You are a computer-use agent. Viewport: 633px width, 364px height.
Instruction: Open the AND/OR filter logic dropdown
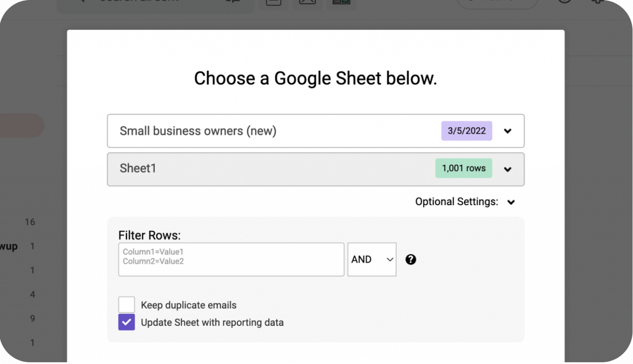(372, 260)
